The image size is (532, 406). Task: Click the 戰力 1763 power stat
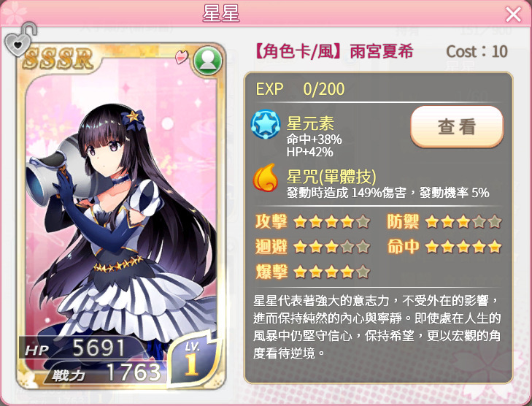tap(107, 372)
